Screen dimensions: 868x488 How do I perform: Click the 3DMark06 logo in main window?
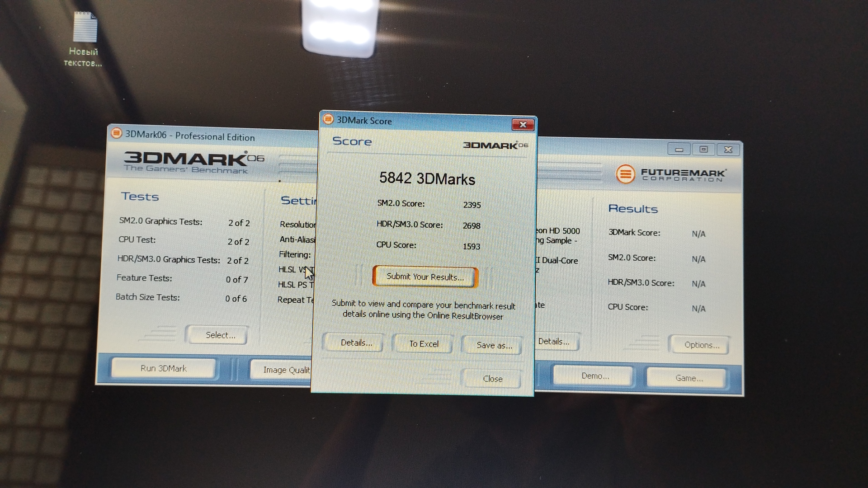[194, 162]
